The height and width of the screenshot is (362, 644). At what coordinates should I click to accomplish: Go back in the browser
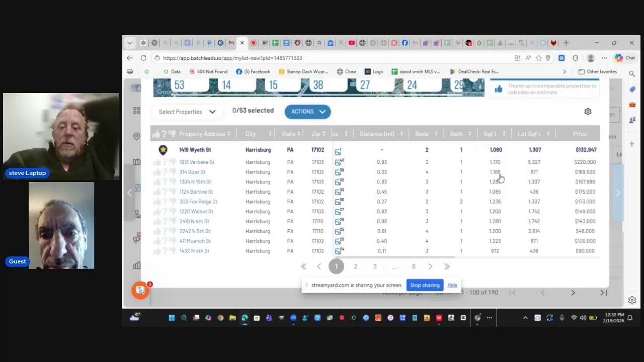(x=130, y=58)
